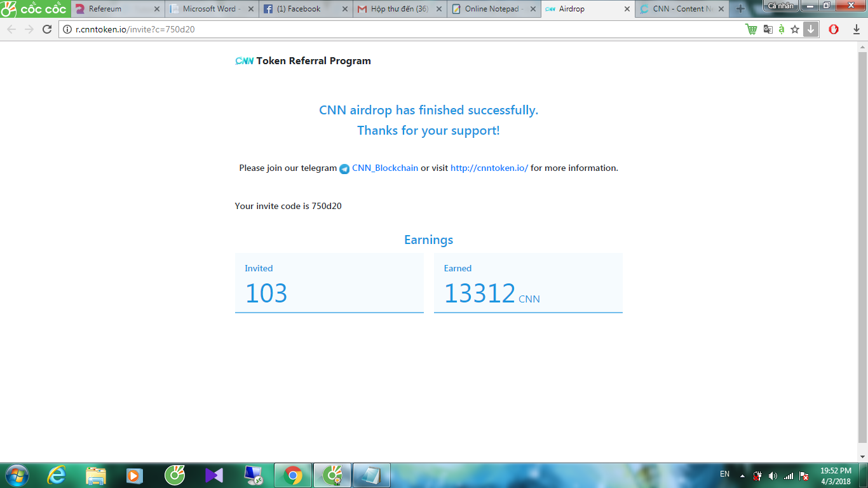Screen dimensions: 868x488
Task: Switch to the (1) Facebook tab
Action: pyautogui.click(x=306, y=9)
